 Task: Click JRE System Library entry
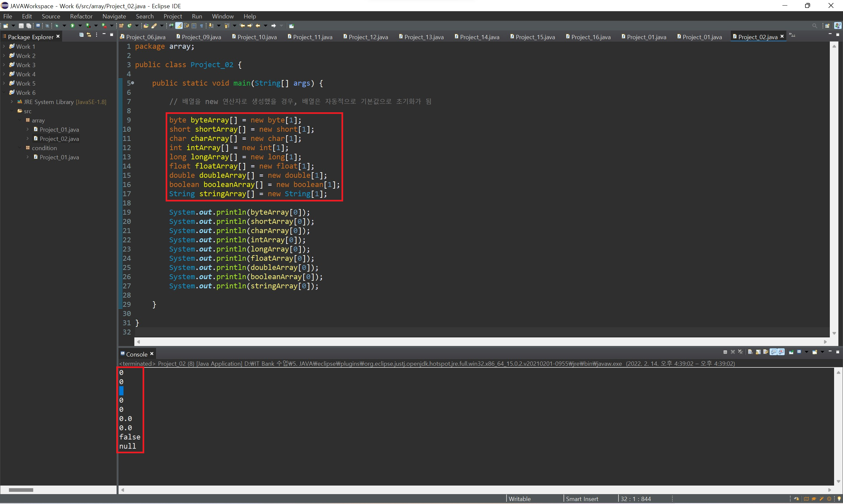point(48,102)
